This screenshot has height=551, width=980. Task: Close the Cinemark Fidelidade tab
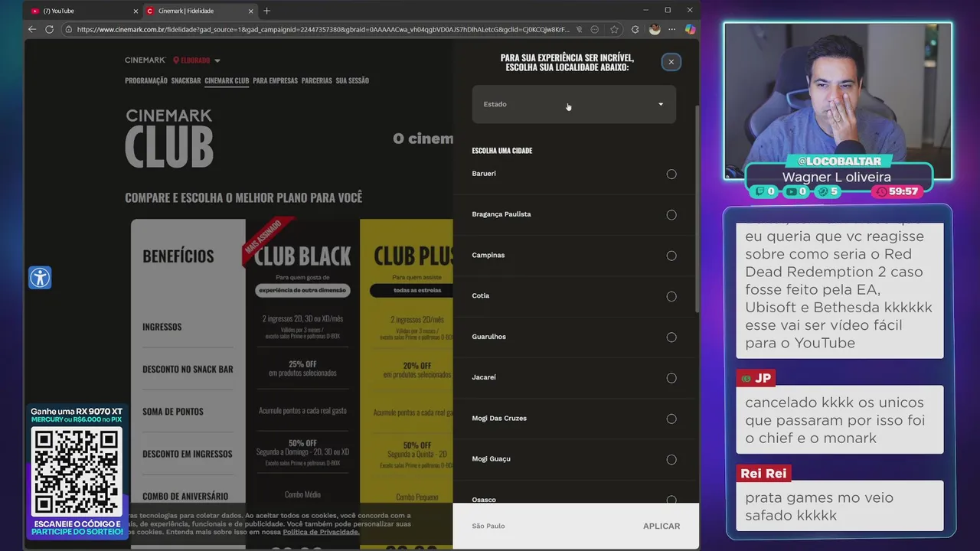250,11
